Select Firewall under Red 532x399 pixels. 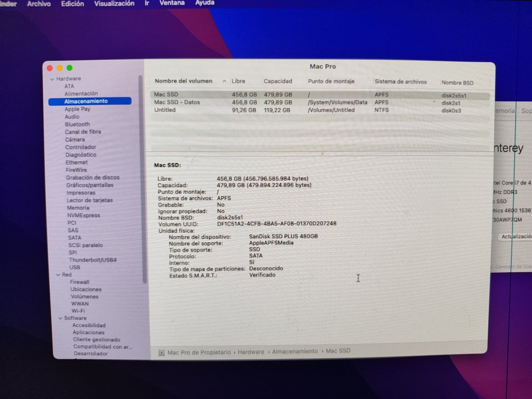(x=80, y=282)
